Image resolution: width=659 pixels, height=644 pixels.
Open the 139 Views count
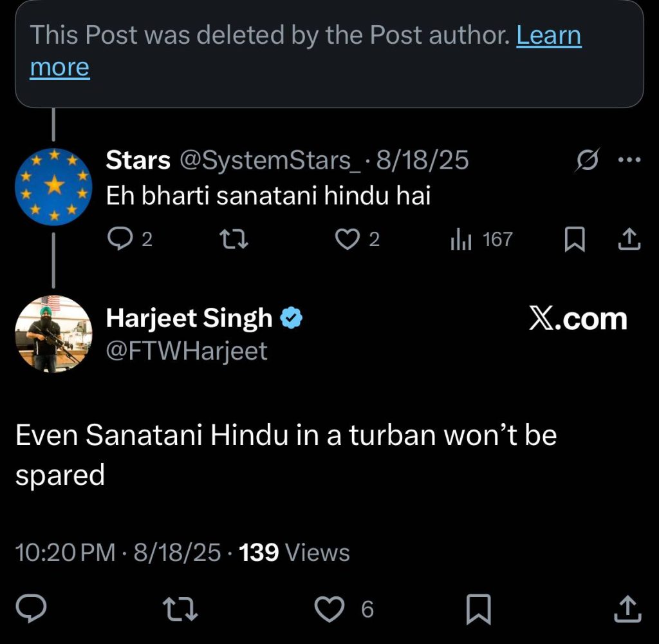tap(294, 553)
